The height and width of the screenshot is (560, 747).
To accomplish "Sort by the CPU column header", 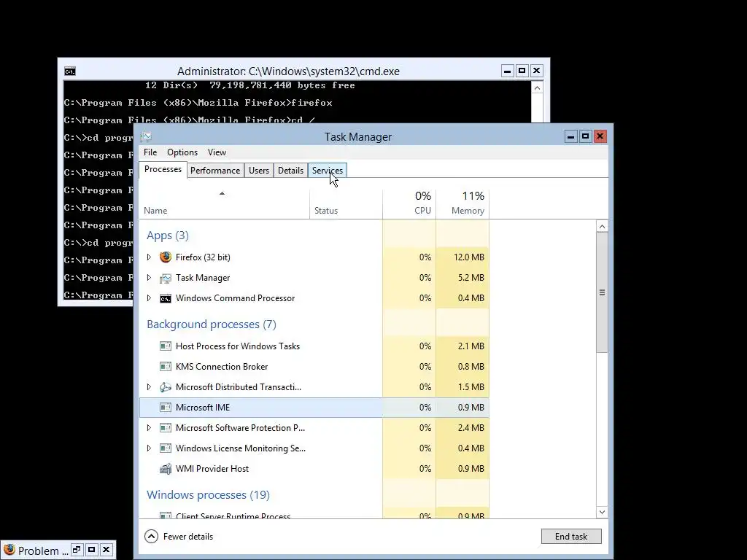I will coord(409,205).
